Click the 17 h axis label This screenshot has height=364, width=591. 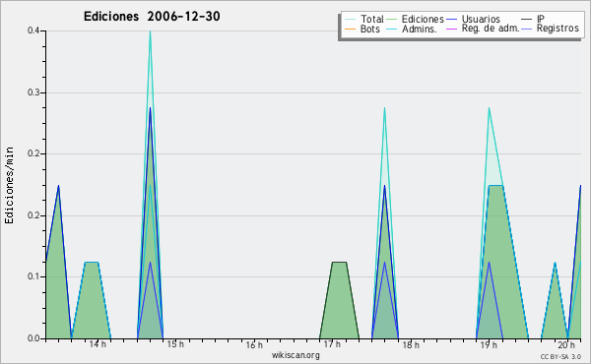332,344
